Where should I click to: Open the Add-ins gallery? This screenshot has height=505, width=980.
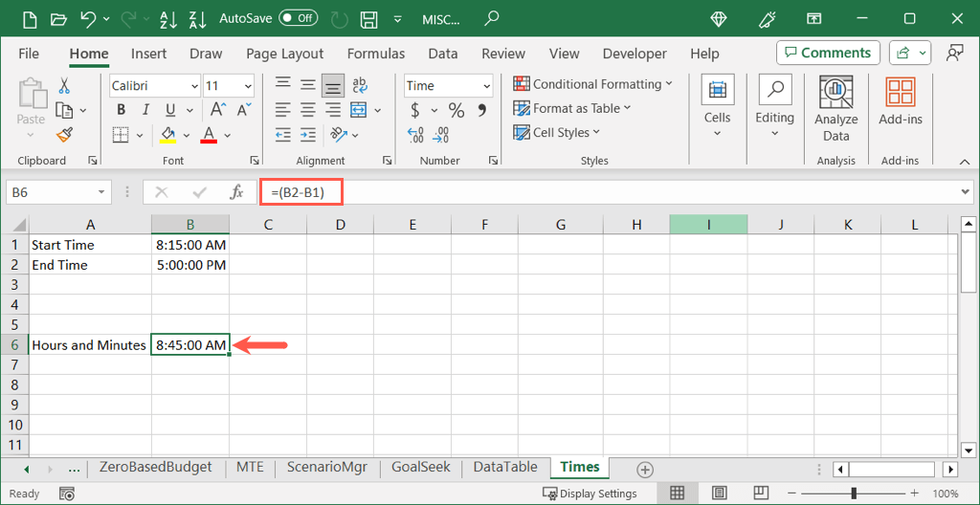[901, 102]
